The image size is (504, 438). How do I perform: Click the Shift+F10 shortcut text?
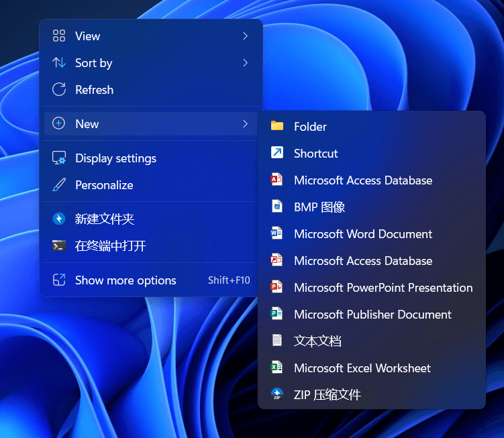(229, 280)
